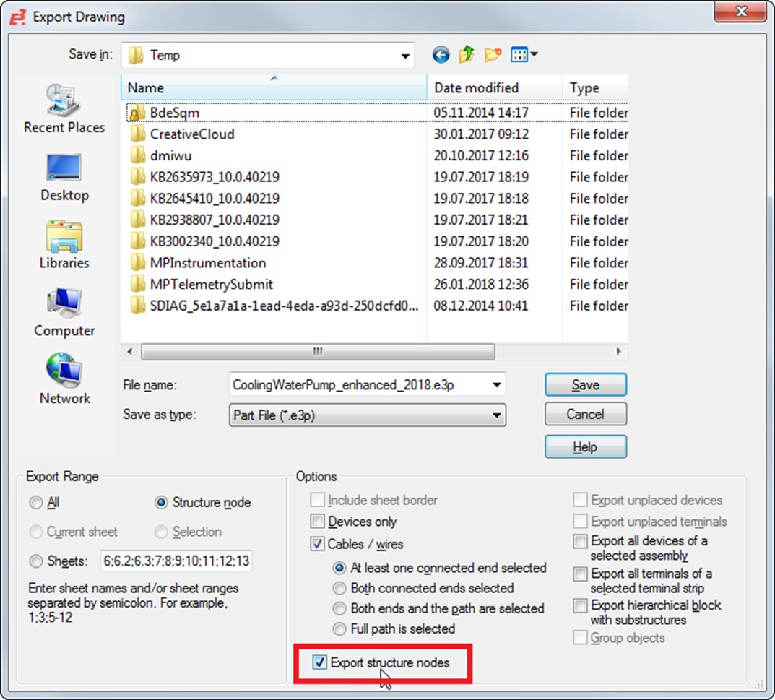Expand the File name dropdown arrow
This screenshot has height=700, width=775.
point(496,385)
